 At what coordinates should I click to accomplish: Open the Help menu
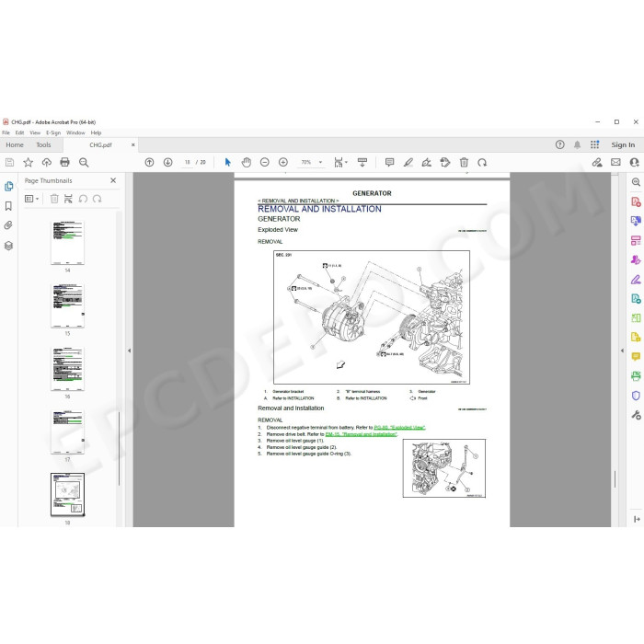[x=96, y=132]
